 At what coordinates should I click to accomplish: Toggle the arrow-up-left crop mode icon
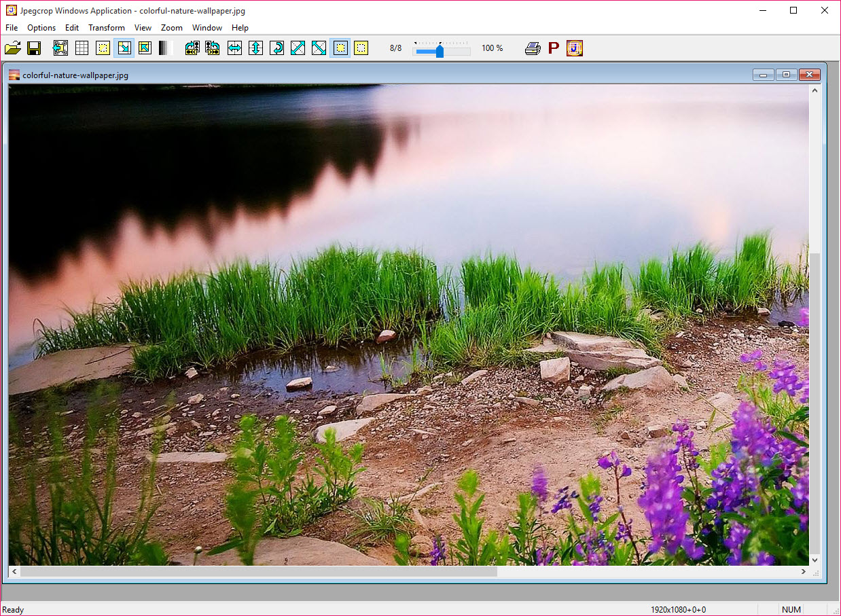tap(145, 48)
